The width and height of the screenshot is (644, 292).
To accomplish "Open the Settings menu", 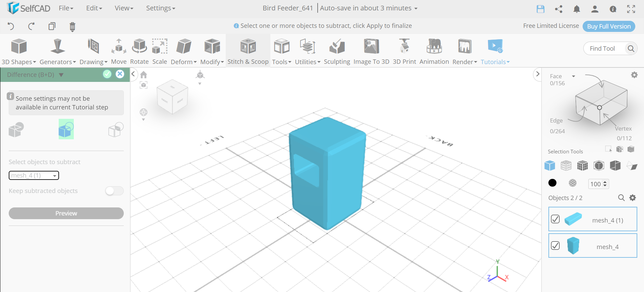I will pos(160,8).
